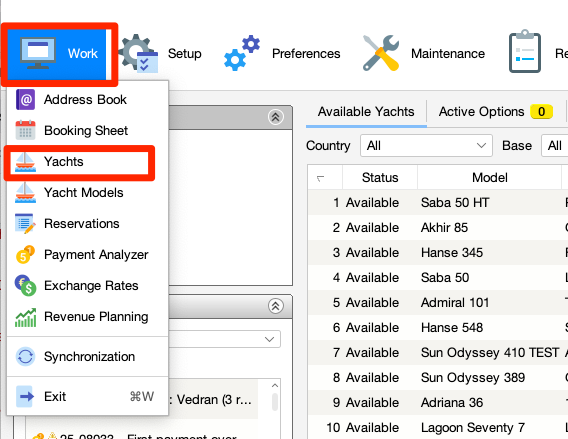The width and height of the screenshot is (568, 439).
Task: Switch to Available Yachts tab
Action: pyautogui.click(x=366, y=112)
